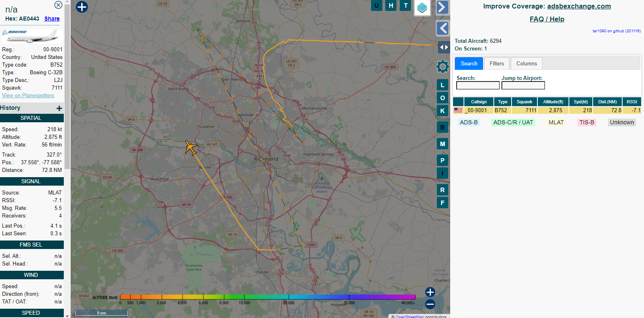Click the Unknown legend label
Screen dimensions: 644x318
pyautogui.click(x=622, y=122)
